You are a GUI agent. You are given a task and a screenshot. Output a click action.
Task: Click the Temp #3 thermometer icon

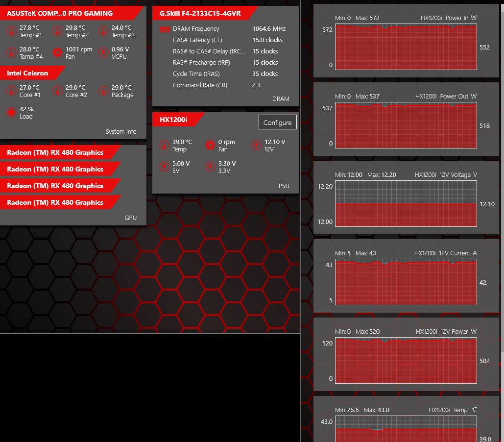coord(103,31)
